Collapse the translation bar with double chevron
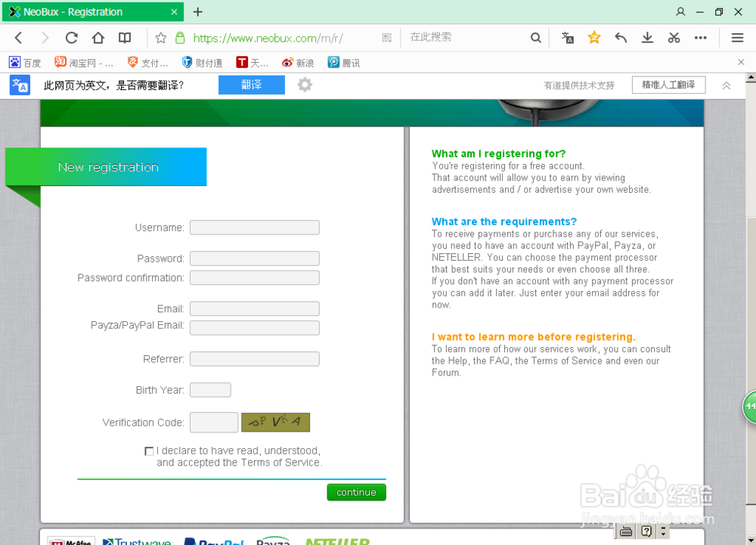756x545 pixels. [x=726, y=85]
